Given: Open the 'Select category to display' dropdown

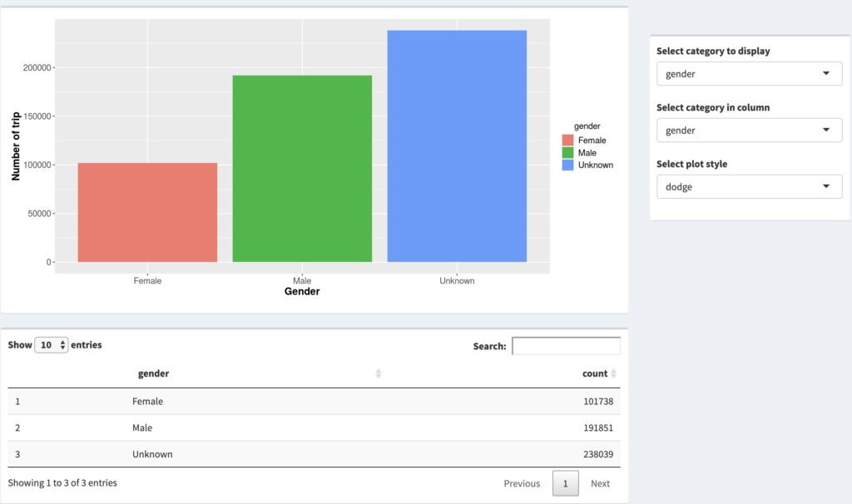Looking at the screenshot, I should pyautogui.click(x=750, y=74).
